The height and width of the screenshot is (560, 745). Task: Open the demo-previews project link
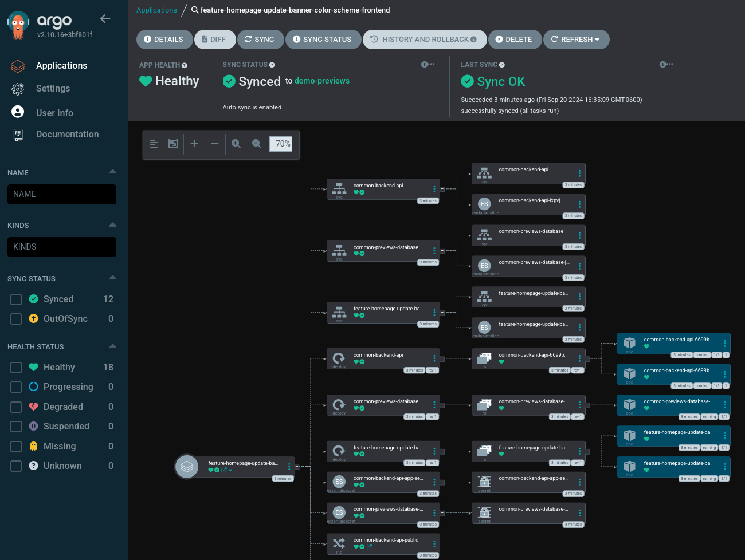(322, 81)
